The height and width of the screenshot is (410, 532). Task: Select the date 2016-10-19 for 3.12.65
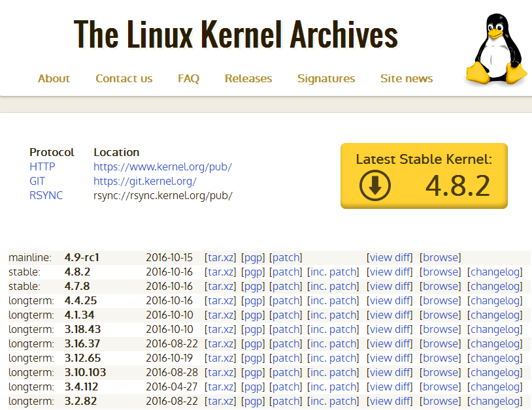169,358
